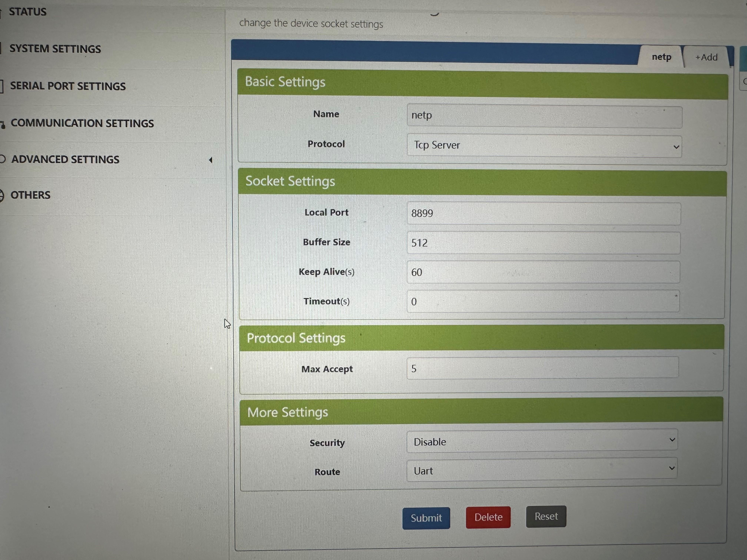Click the gray Reset button
747x560 pixels.
546,516
